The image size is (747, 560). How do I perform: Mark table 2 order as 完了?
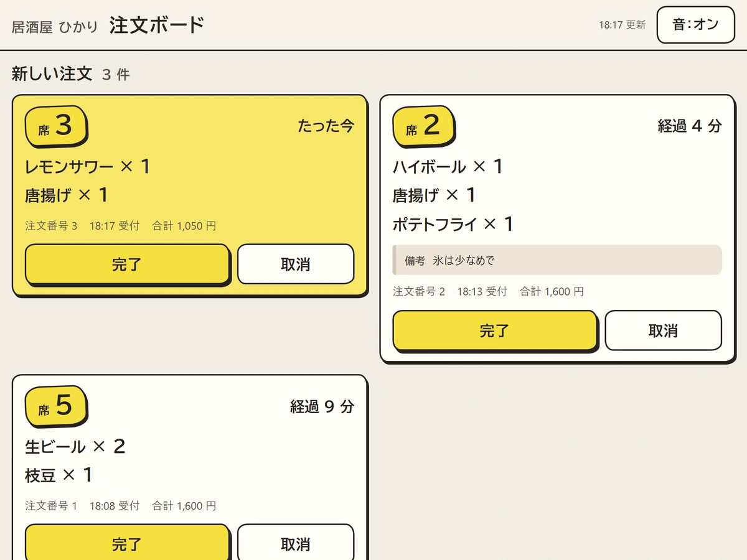pyautogui.click(x=496, y=330)
